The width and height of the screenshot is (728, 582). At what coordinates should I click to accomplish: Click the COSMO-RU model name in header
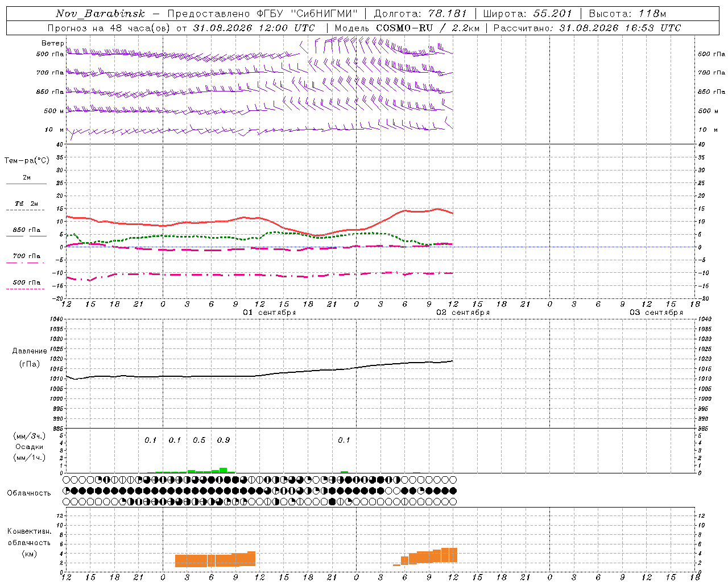404,28
